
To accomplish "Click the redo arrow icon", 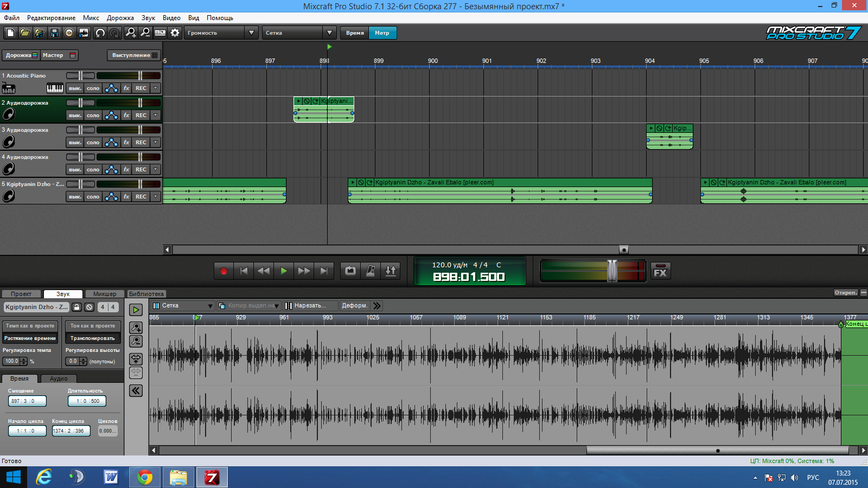I will coord(114,33).
